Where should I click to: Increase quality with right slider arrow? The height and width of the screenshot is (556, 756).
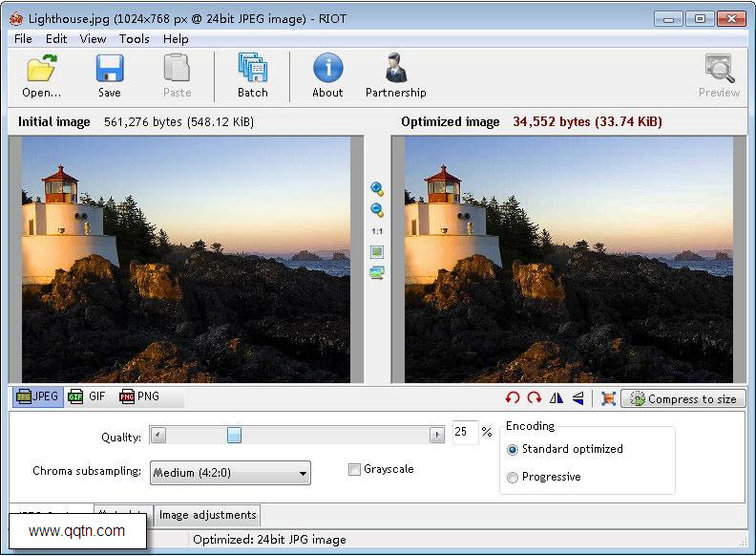click(437, 435)
